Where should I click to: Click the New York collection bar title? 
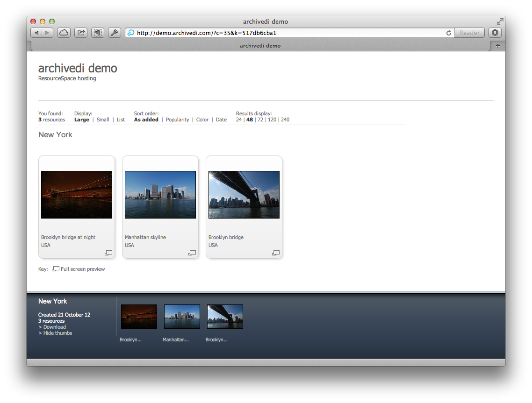[x=52, y=301]
